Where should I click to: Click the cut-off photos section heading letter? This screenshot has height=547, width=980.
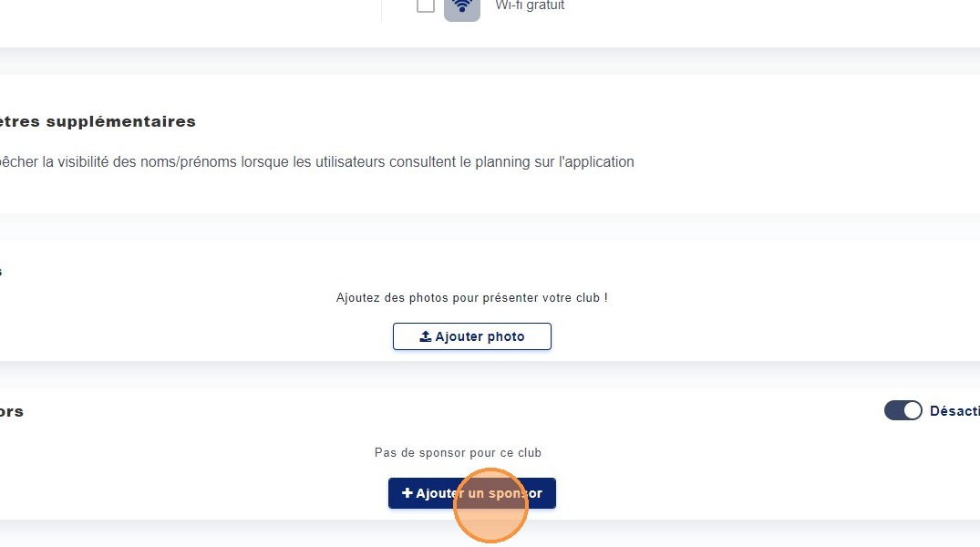(1, 272)
